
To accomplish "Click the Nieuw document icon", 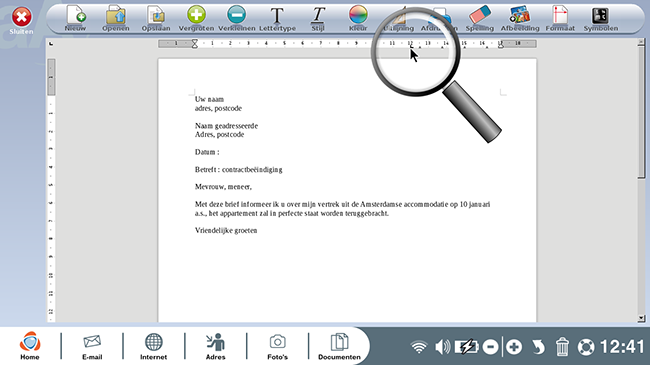I will pyautogui.click(x=75, y=18).
